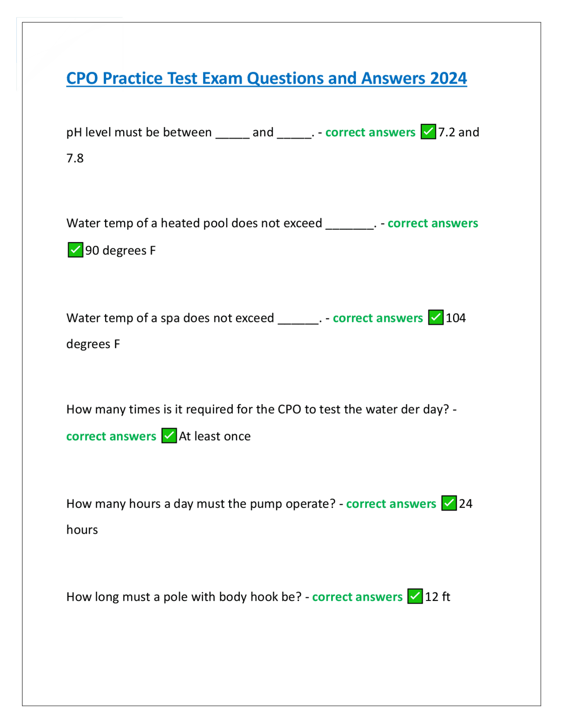Click the green checkmark beside '104'
Screen dimensions: 563x728
click(435, 317)
